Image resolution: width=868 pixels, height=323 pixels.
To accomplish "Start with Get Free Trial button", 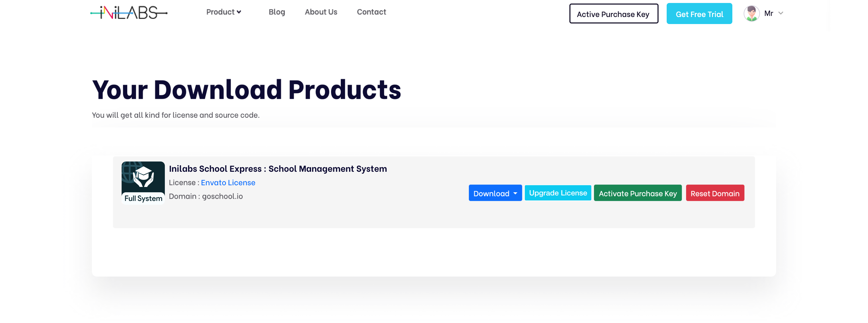I will tap(699, 14).
